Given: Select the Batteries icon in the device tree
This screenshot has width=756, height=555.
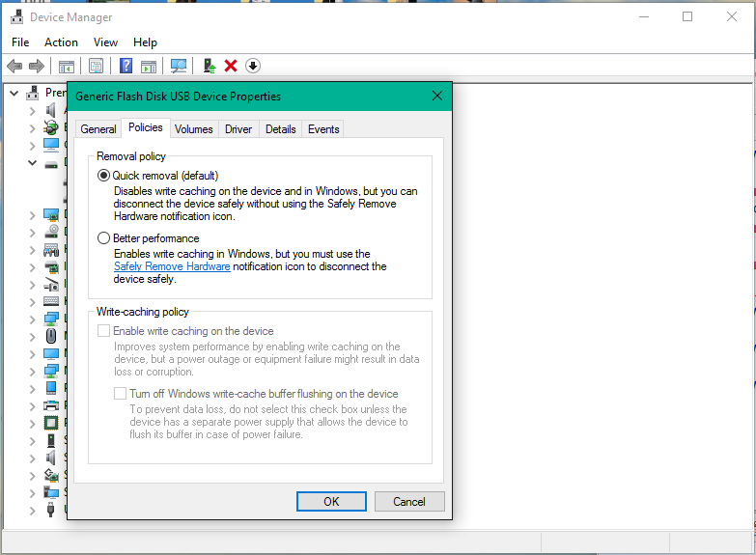Looking at the screenshot, I should coord(50,127).
